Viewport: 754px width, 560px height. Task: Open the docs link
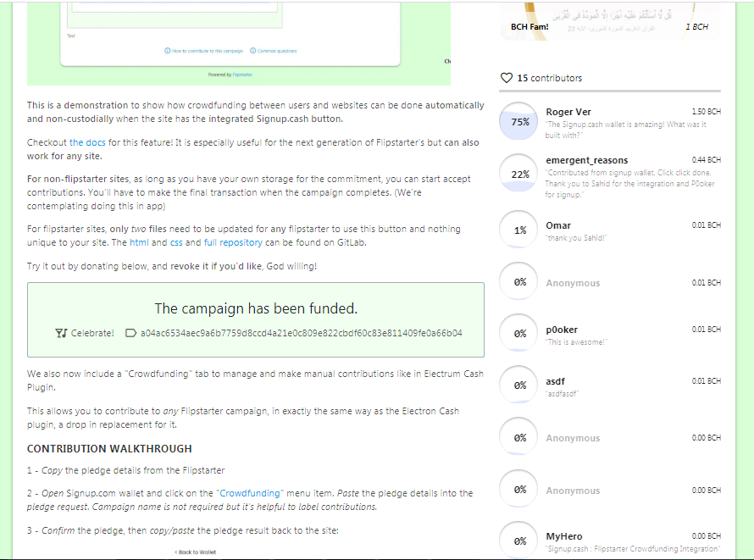[x=87, y=143]
